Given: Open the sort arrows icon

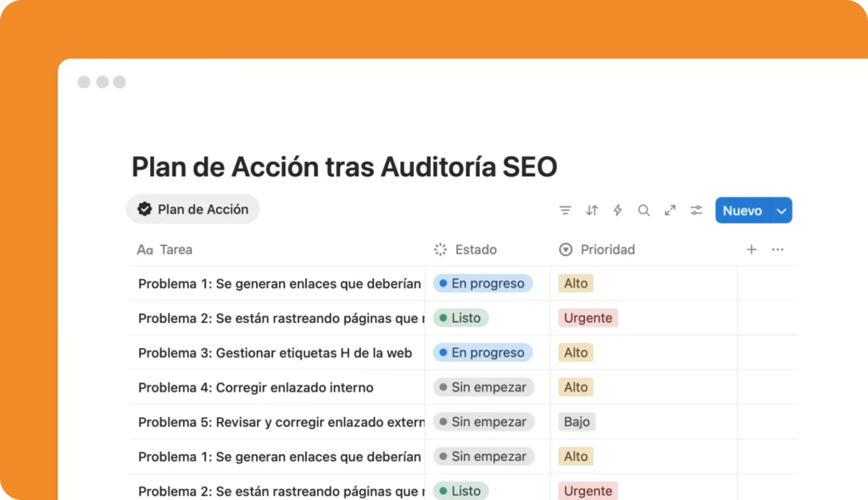Looking at the screenshot, I should 592,210.
